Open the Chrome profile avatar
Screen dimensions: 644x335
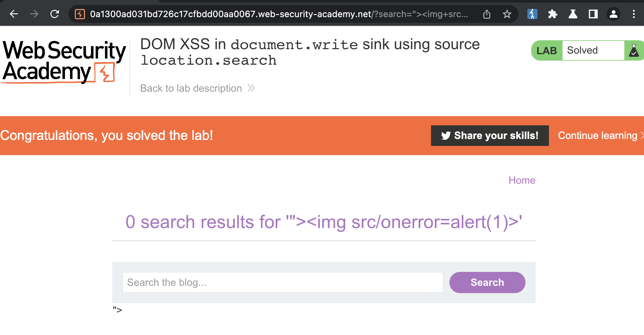614,14
